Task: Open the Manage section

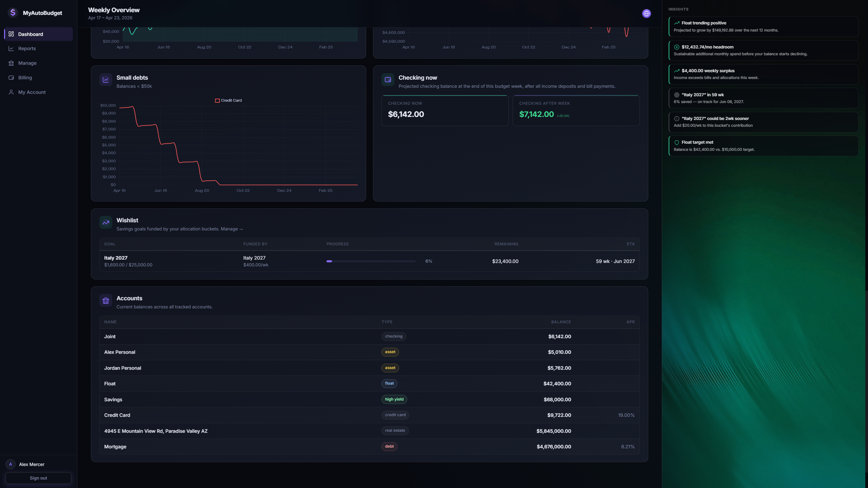Action: pos(39,63)
